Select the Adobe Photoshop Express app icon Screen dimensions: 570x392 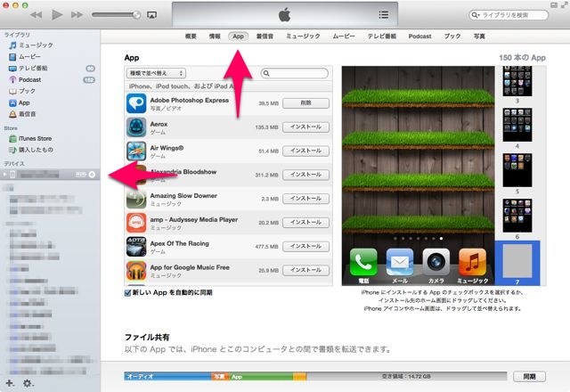(x=136, y=103)
